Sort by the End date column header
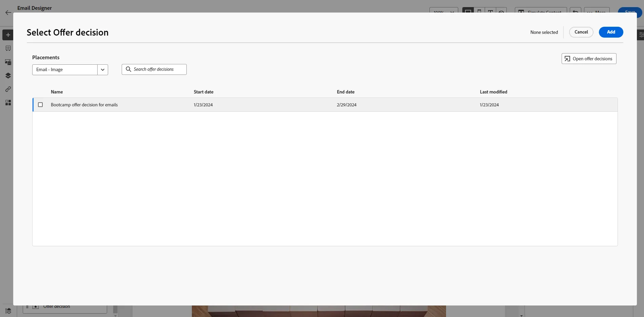 345,92
